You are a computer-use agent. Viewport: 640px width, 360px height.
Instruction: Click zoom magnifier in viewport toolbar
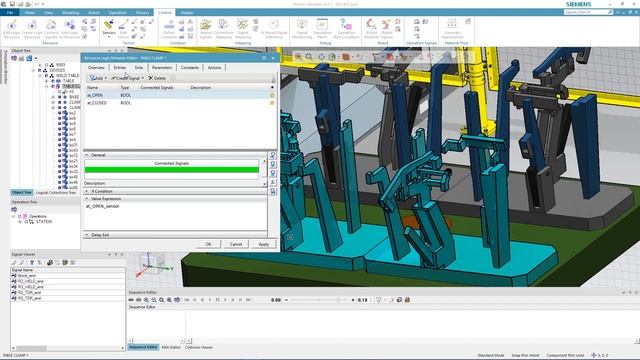(x=309, y=57)
